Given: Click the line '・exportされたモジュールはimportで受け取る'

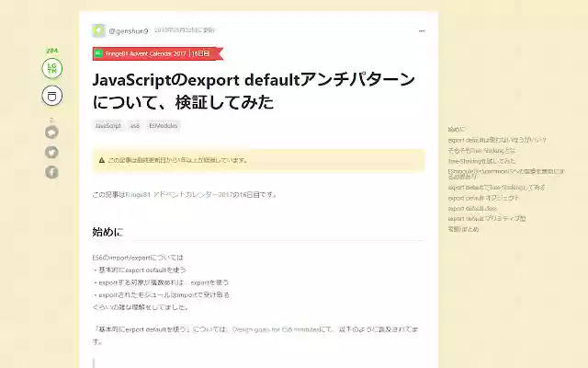Looking at the screenshot, I should [x=161, y=294].
